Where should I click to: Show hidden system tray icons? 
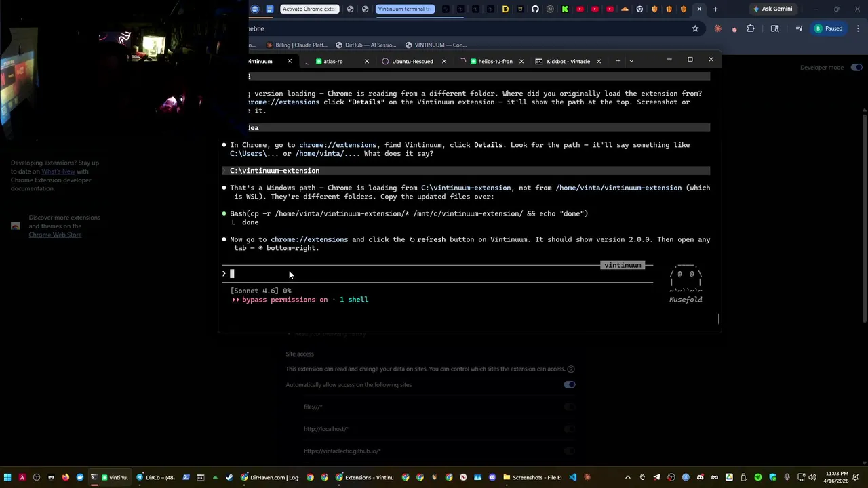point(627,477)
